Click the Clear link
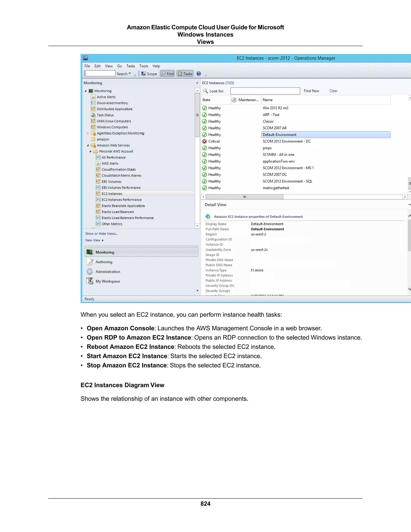The width and height of the screenshot is (411, 532). 333,91
